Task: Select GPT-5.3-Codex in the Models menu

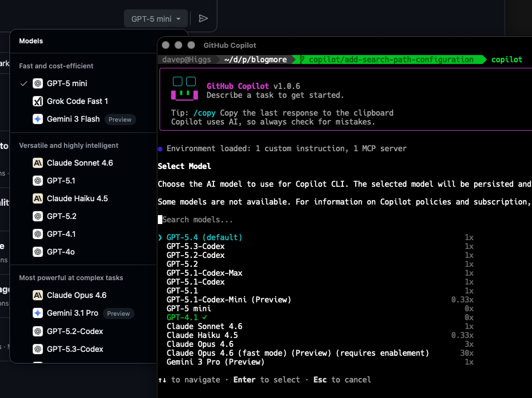Action: pyautogui.click(x=75, y=349)
